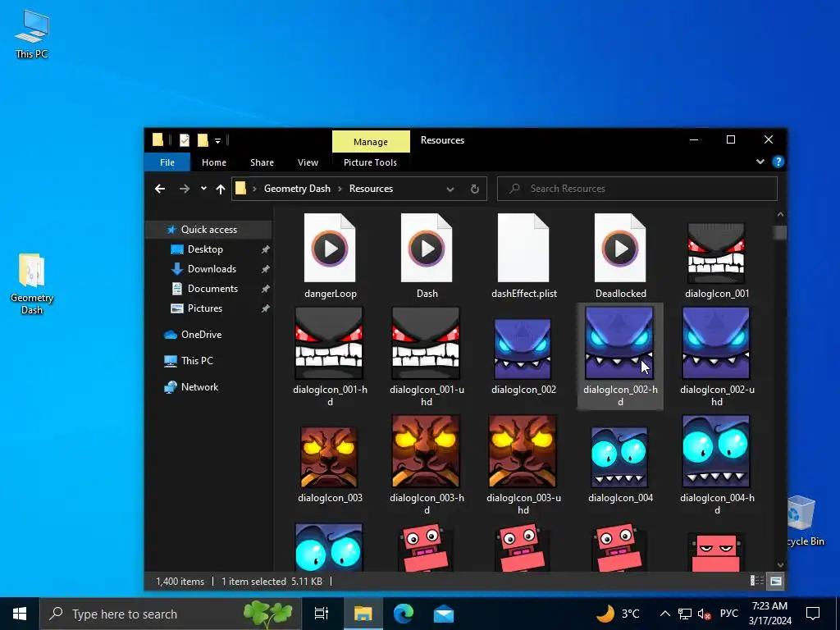The width and height of the screenshot is (840, 630).
Task: Select the dialogIcon_002-uhd image
Action: coord(717,356)
